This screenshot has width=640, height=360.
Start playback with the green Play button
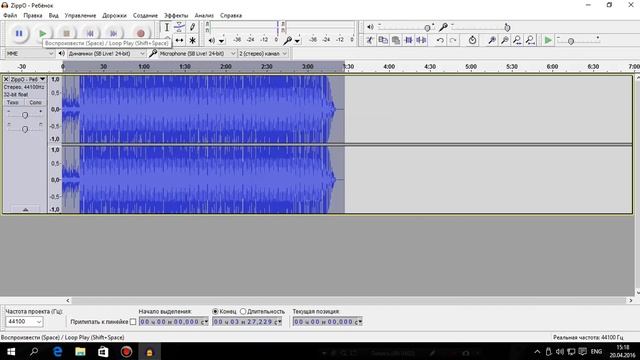click(42, 33)
